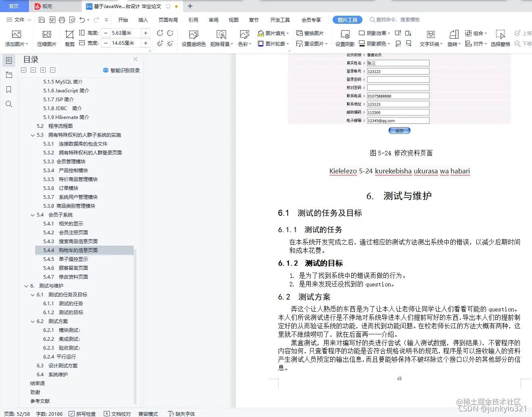The height and width of the screenshot is (417, 532).
Task: Open 图片填充 picture fill dropdown
Action: 273,33
